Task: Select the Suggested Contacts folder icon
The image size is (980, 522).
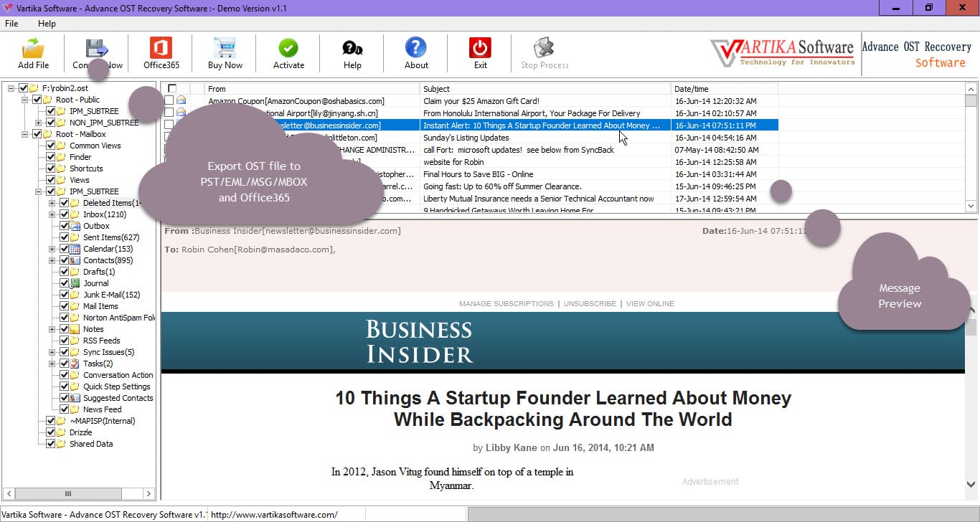Action: [75, 398]
